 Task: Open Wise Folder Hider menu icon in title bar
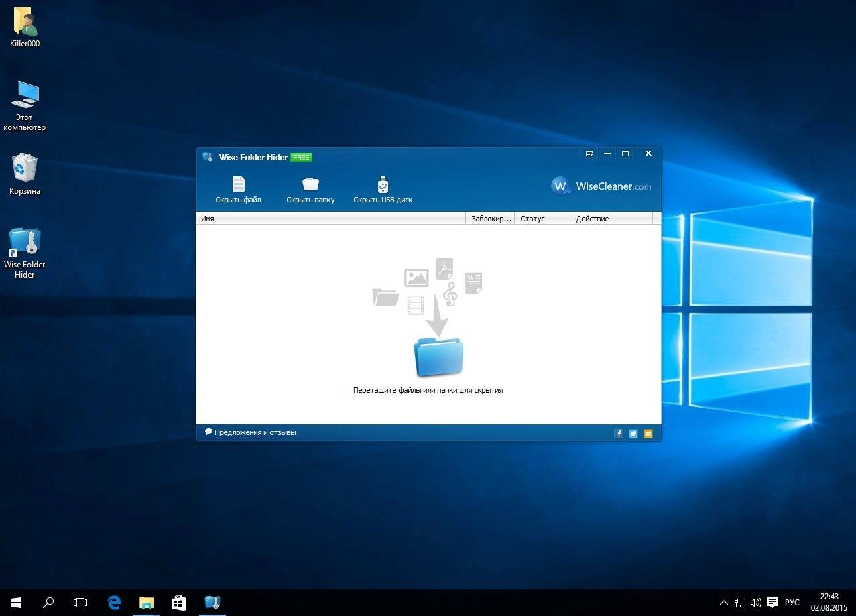pos(589,153)
